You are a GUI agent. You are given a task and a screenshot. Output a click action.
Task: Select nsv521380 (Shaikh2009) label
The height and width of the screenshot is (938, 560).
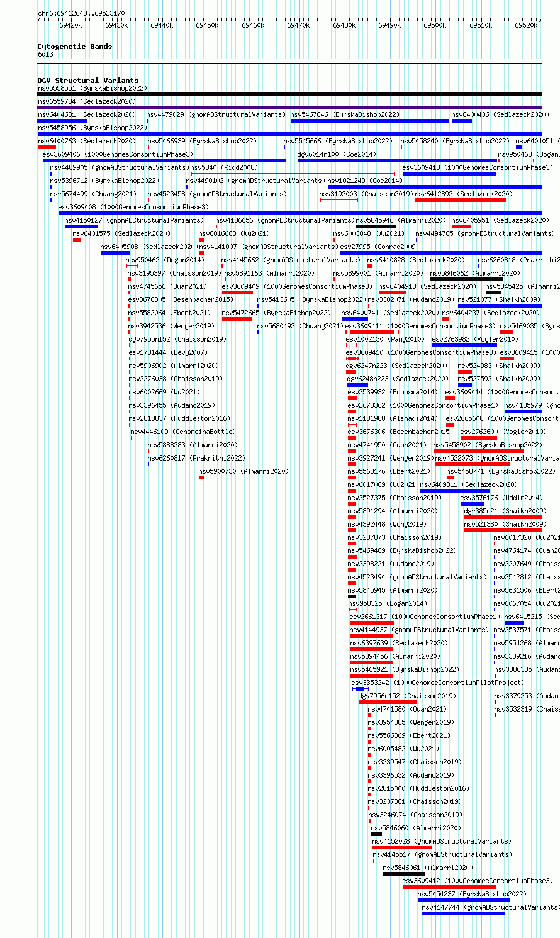click(505, 525)
